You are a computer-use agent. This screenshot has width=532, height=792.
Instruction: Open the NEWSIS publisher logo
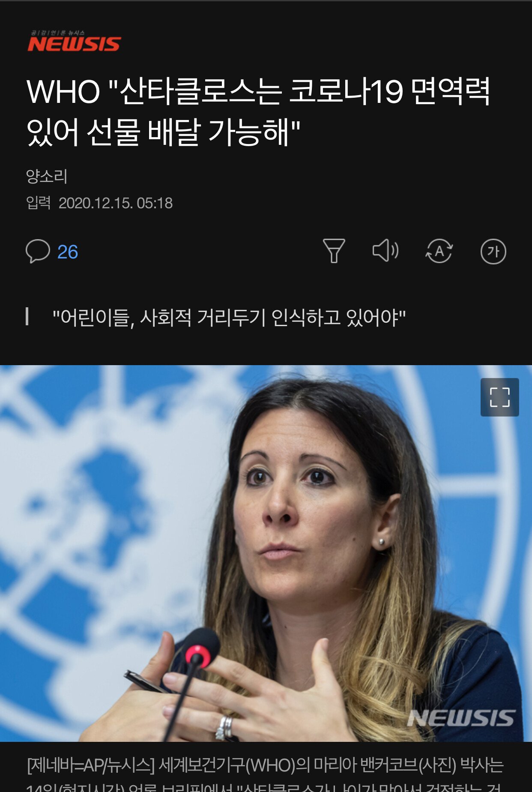click(x=74, y=42)
